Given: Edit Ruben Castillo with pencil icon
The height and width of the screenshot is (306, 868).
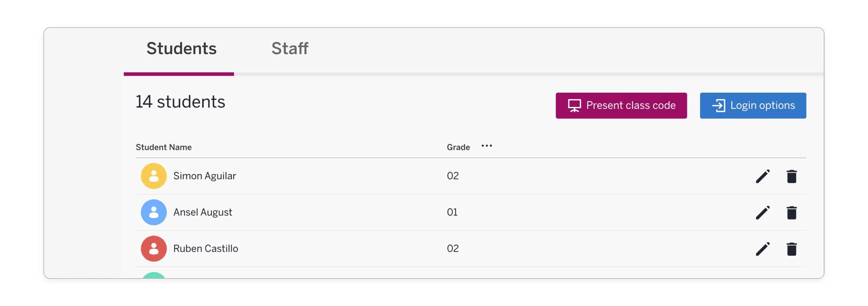Looking at the screenshot, I should click(763, 249).
